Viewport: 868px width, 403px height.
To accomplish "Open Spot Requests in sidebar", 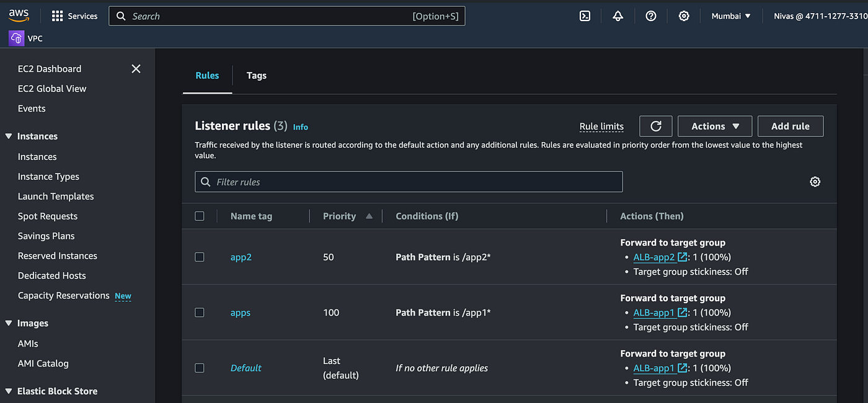I will point(48,216).
